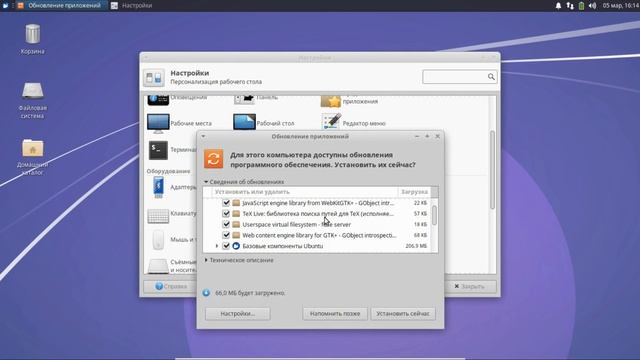640x360 pixels.
Task: Click the Настройки... button in updater
Action: tap(237, 313)
